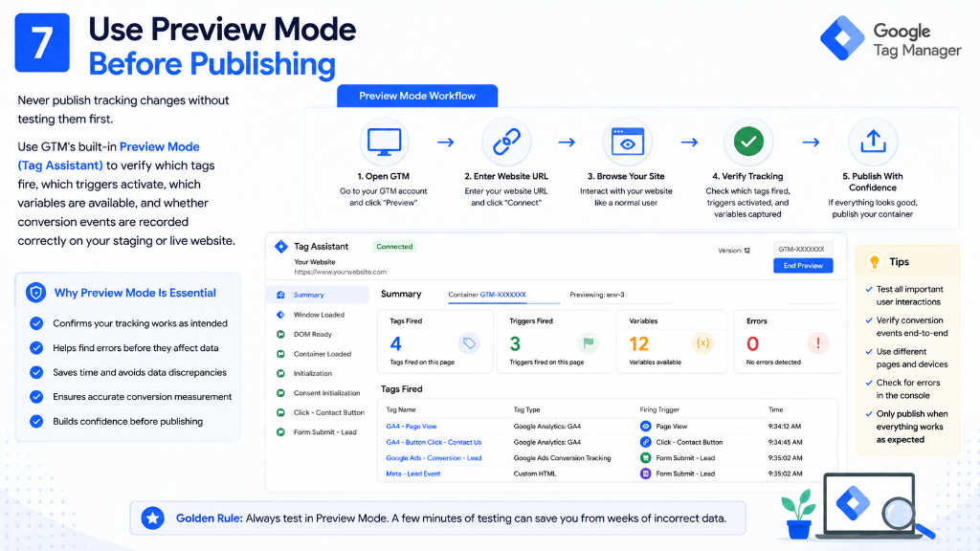Screen dimensions: 980x551
Task: Click the shield icon beside Why Preview Mode
Action: tap(35, 293)
